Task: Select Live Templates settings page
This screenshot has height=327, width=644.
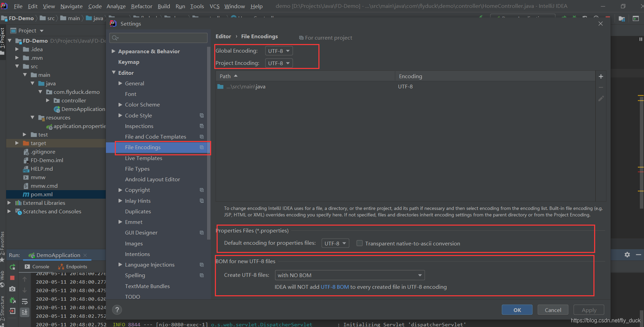Action: coord(143,158)
